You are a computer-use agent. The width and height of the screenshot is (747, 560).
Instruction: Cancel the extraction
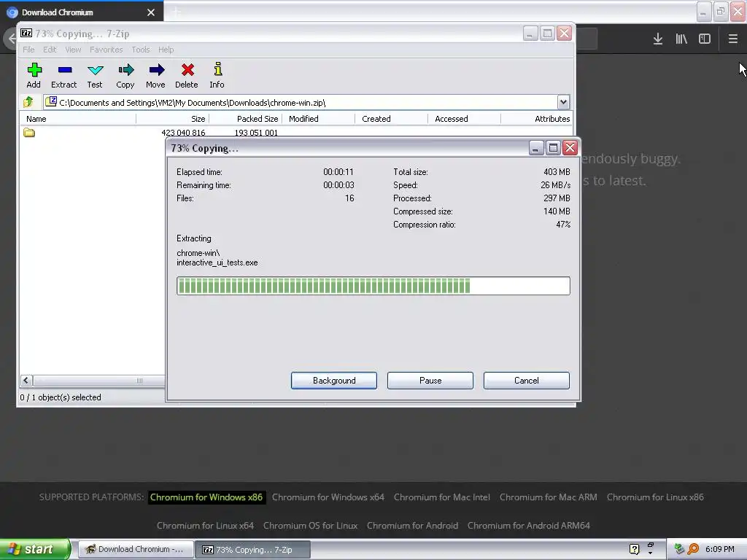click(x=527, y=381)
